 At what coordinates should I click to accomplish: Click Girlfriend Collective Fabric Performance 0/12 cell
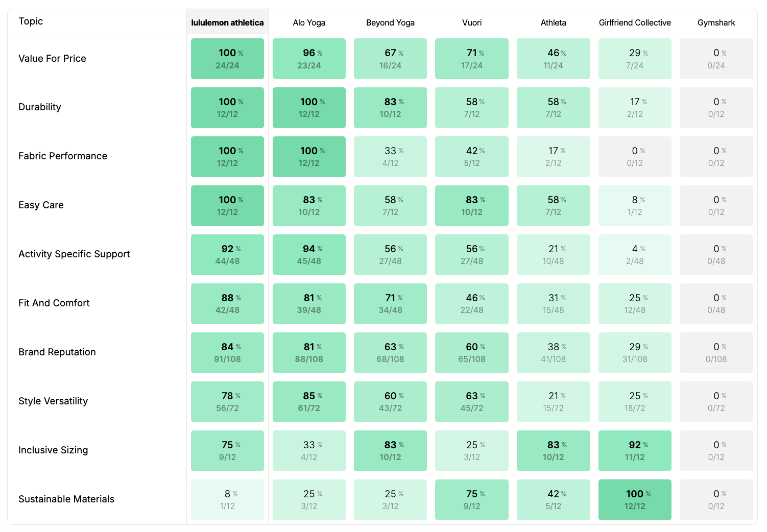pos(635,157)
